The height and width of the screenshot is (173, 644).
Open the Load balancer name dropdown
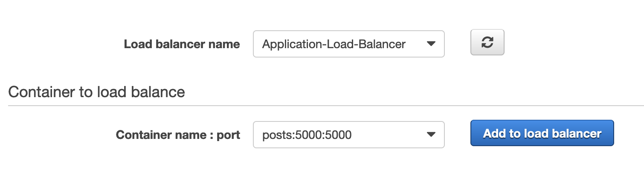point(349,43)
